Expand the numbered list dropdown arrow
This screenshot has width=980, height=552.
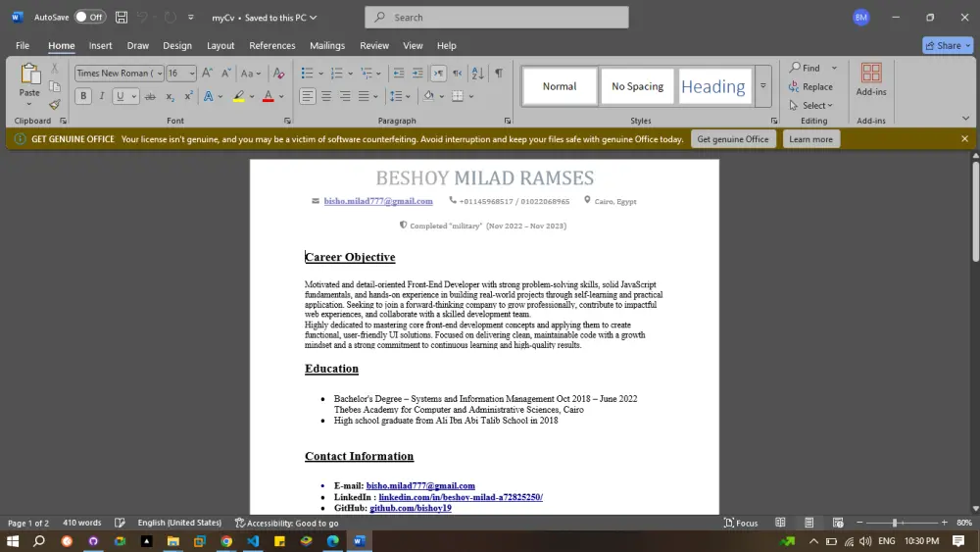pyautogui.click(x=351, y=74)
